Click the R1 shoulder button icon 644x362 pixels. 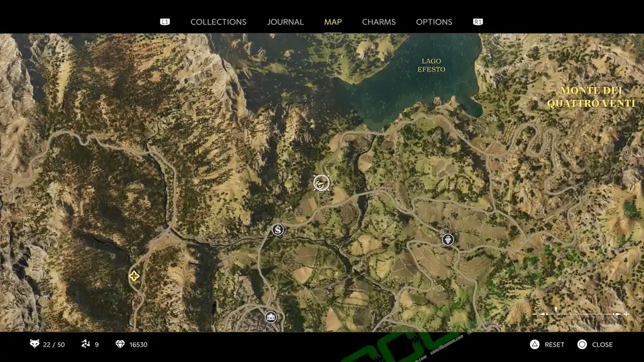(478, 22)
